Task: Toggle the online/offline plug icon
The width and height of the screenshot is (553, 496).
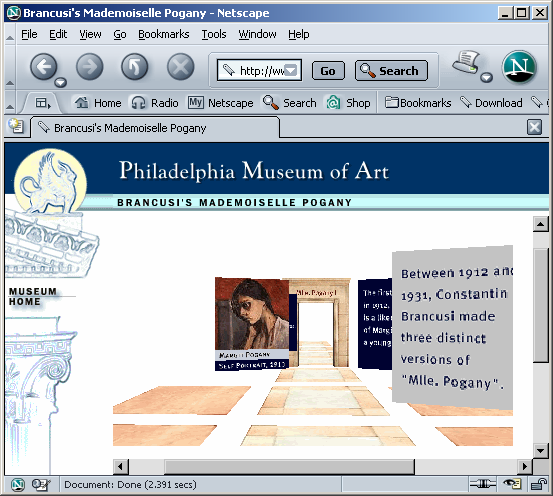Action: tap(482, 484)
